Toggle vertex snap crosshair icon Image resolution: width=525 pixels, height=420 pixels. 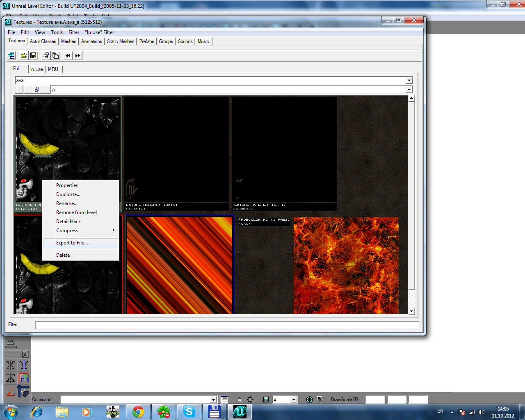click(x=250, y=399)
